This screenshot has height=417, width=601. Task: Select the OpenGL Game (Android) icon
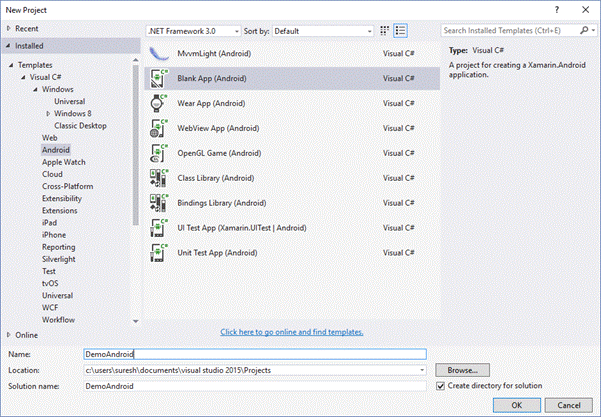pyautogui.click(x=159, y=153)
